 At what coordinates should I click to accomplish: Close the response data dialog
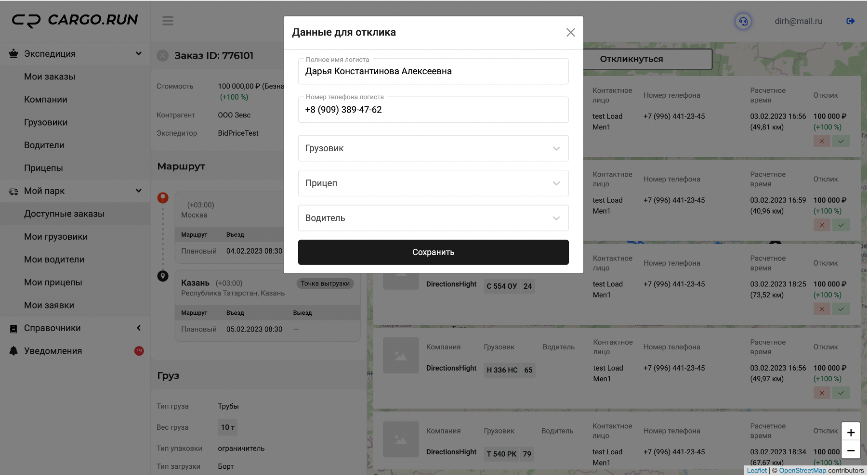click(570, 32)
